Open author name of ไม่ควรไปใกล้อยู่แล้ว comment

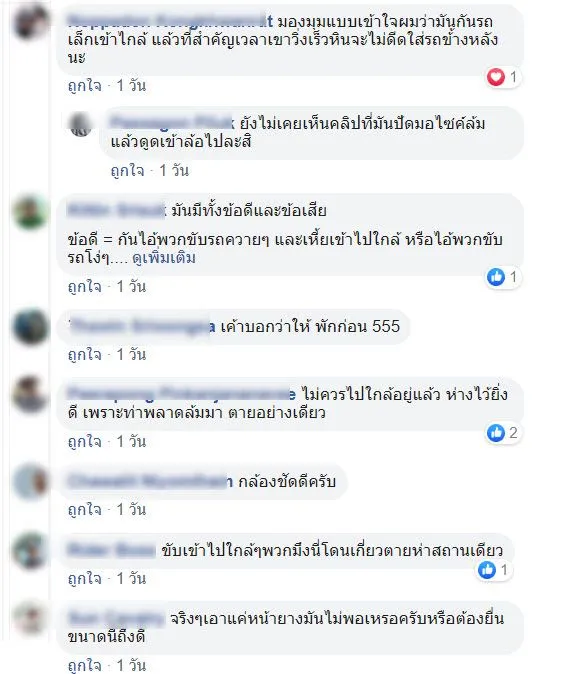(181, 394)
